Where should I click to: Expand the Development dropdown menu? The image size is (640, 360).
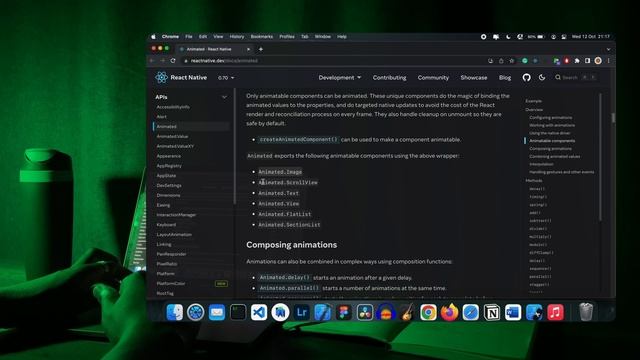340,78
